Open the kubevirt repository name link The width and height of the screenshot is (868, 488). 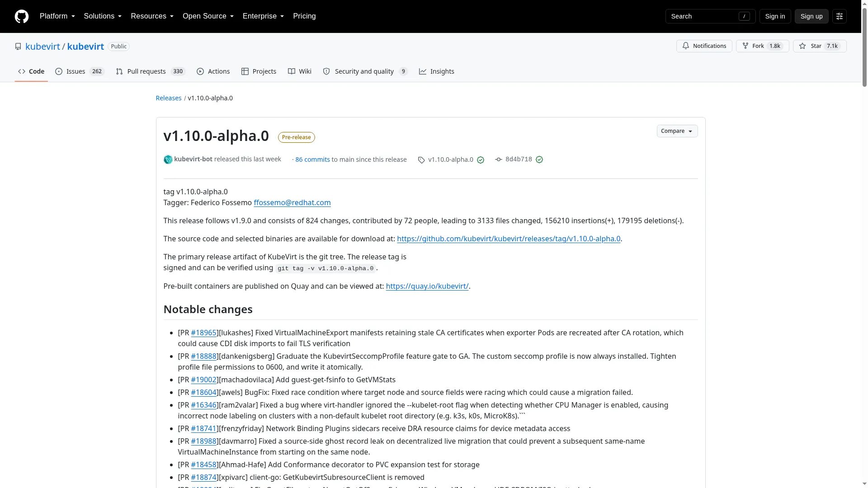click(x=85, y=47)
